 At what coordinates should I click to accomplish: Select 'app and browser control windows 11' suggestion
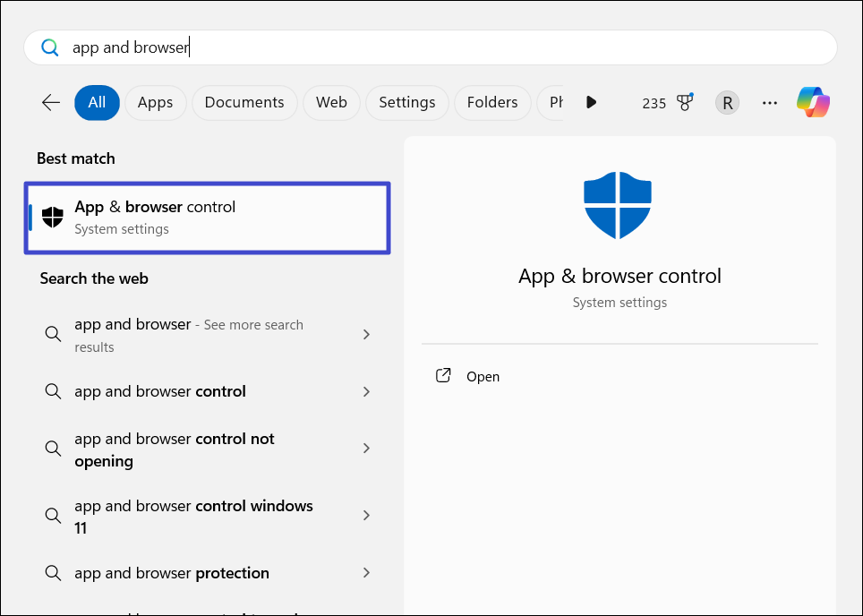[x=208, y=517]
